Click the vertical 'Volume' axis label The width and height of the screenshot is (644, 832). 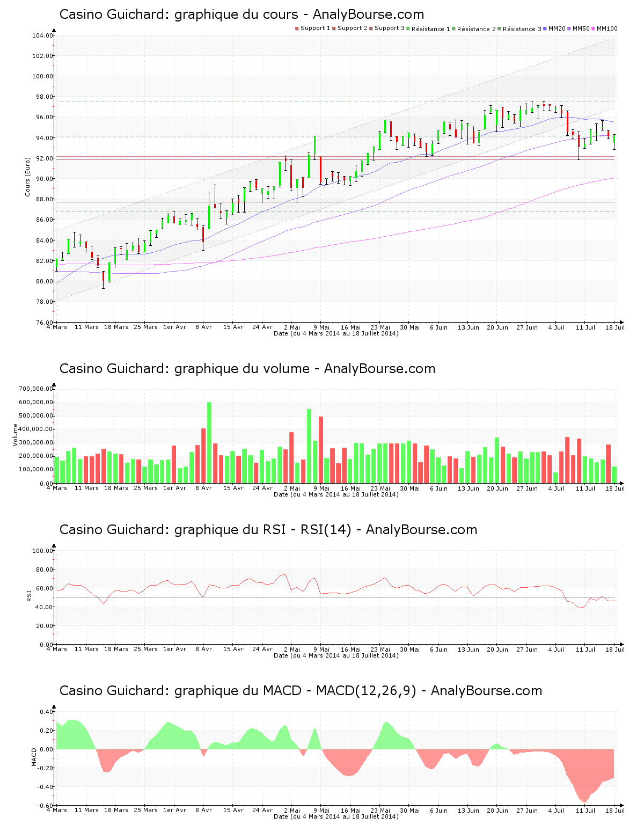click(15, 435)
